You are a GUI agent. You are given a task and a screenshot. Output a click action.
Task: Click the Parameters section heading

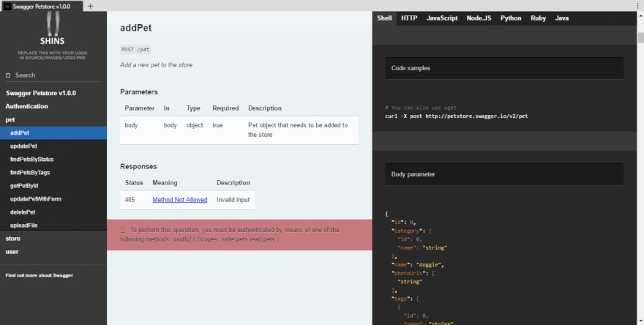click(x=139, y=92)
